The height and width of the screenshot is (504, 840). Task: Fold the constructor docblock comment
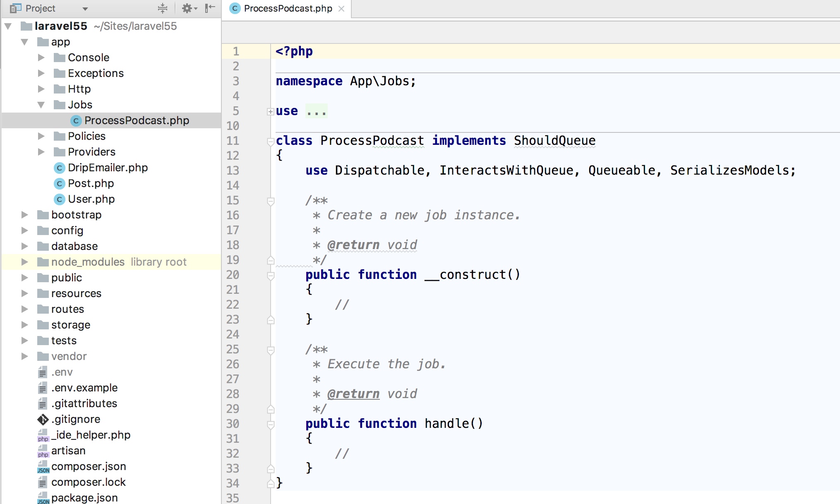[x=271, y=201]
